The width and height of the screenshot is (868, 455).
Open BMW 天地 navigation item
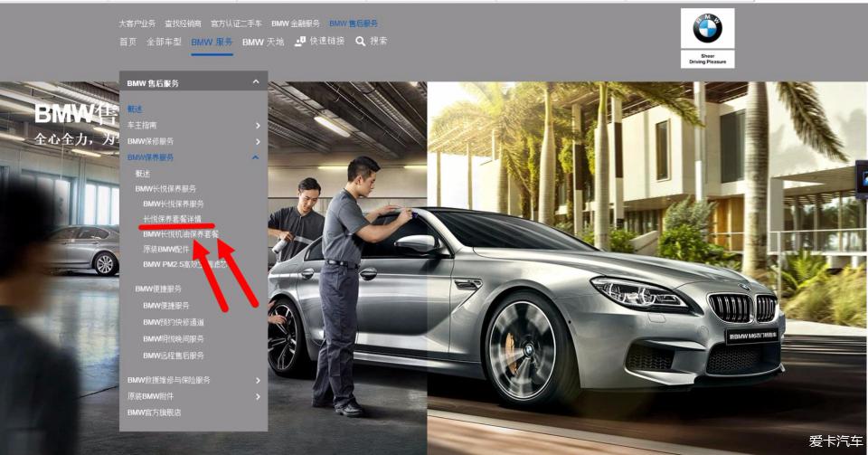coord(263,42)
